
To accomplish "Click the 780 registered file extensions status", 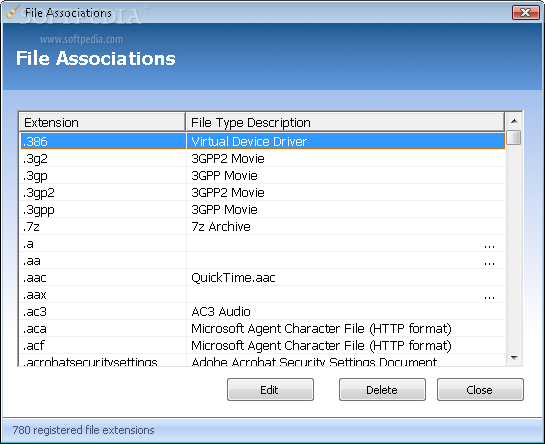I will pyautogui.click(x=83, y=430).
